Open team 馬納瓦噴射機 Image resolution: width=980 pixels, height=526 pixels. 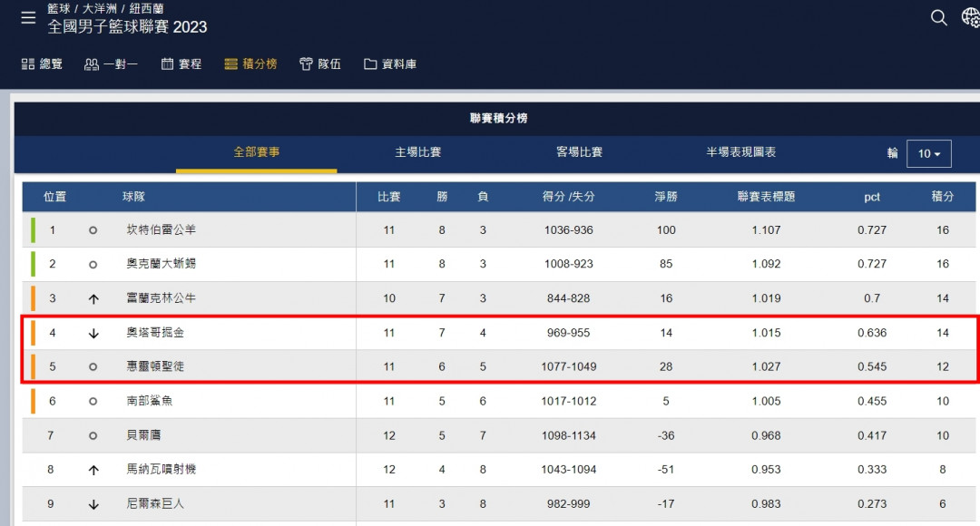(162, 469)
